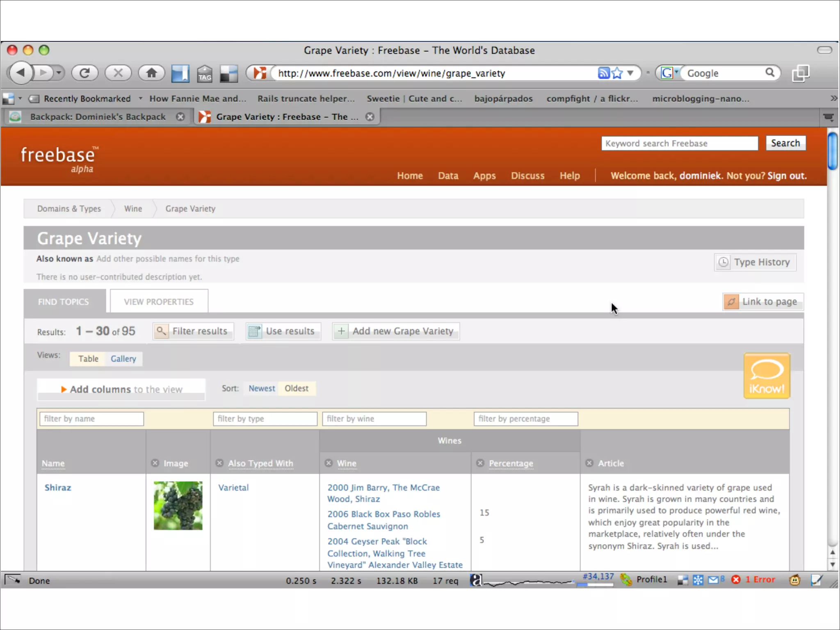Sort results by Newest
This screenshot has height=630, width=840.
262,388
